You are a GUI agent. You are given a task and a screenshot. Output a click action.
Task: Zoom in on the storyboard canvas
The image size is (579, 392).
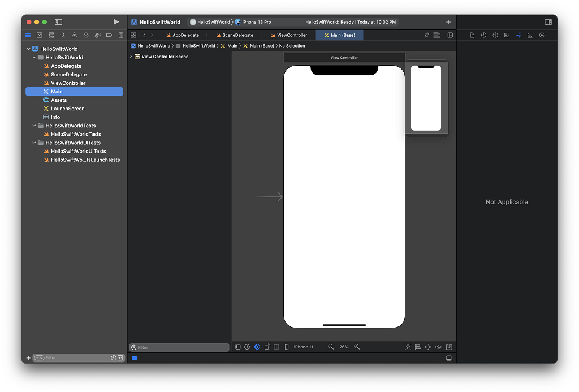point(357,347)
